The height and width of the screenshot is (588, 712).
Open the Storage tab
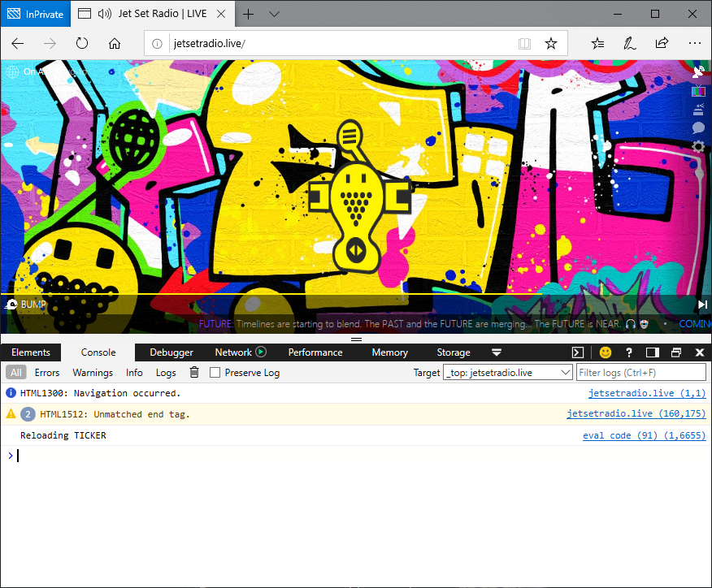(x=454, y=352)
